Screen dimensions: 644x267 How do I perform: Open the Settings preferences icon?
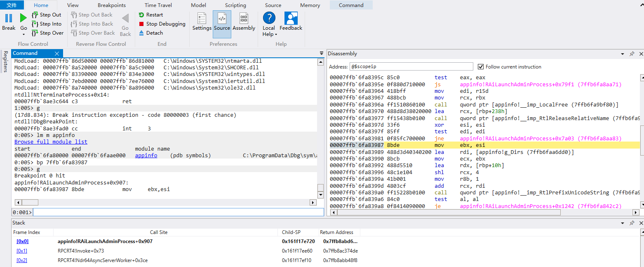point(202,21)
